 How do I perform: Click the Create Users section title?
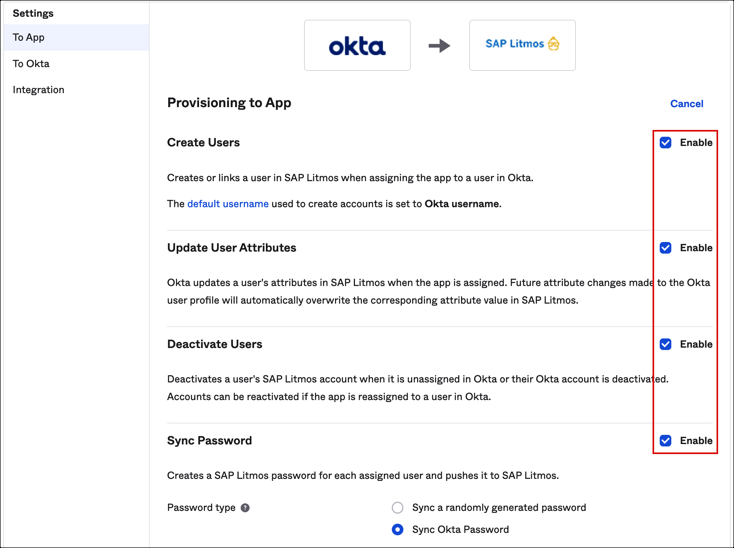click(203, 143)
